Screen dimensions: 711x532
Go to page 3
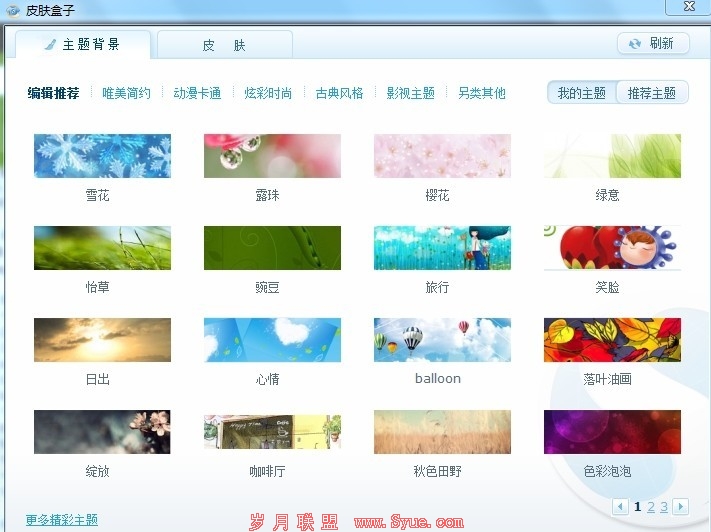pyautogui.click(x=664, y=507)
